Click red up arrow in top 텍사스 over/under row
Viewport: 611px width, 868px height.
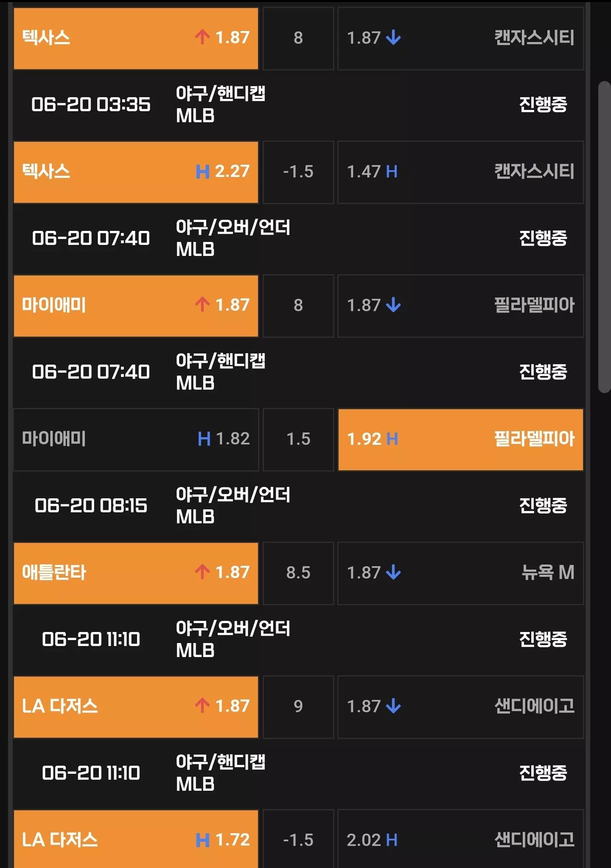tap(202, 37)
